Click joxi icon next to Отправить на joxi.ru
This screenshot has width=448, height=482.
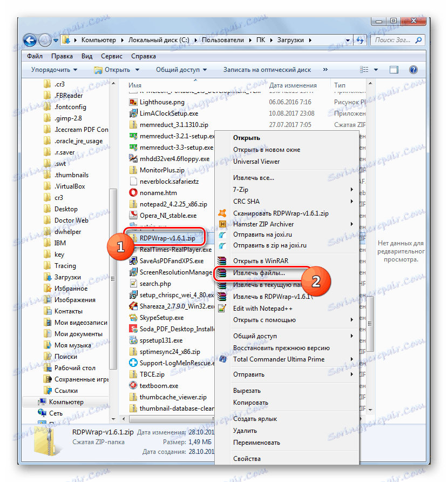222,235
